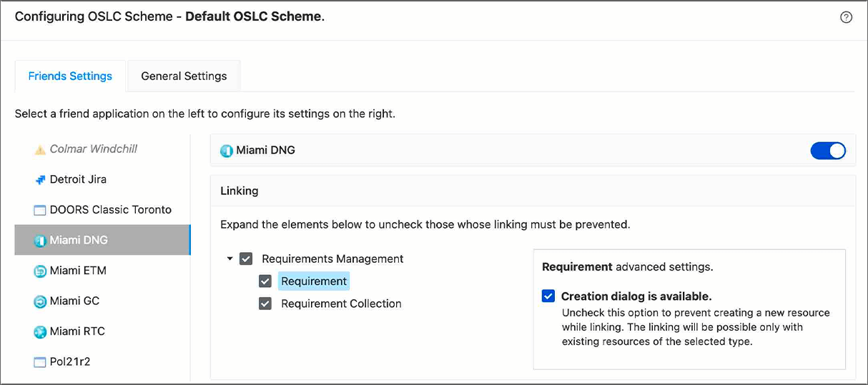Uncheck the Requirements Management checkbox
The width and height of the screenshot is (868, 385).
(x=246, y=259)
